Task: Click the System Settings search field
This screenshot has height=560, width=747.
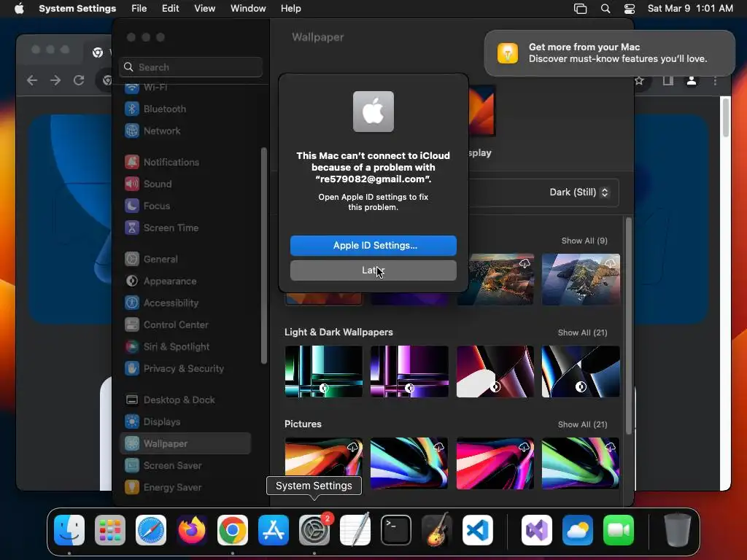Action: (190, 67)
